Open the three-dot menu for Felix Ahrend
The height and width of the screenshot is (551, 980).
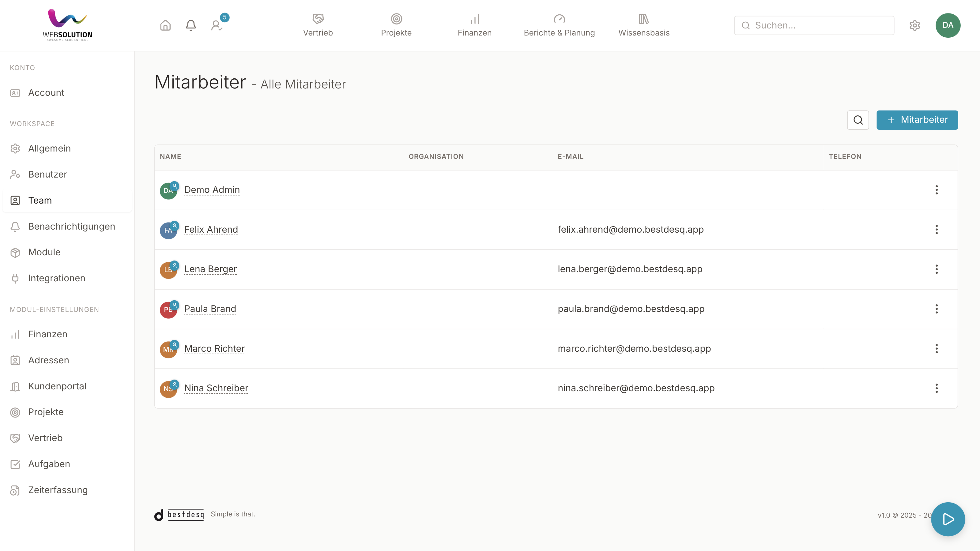(x=937, y=230)
